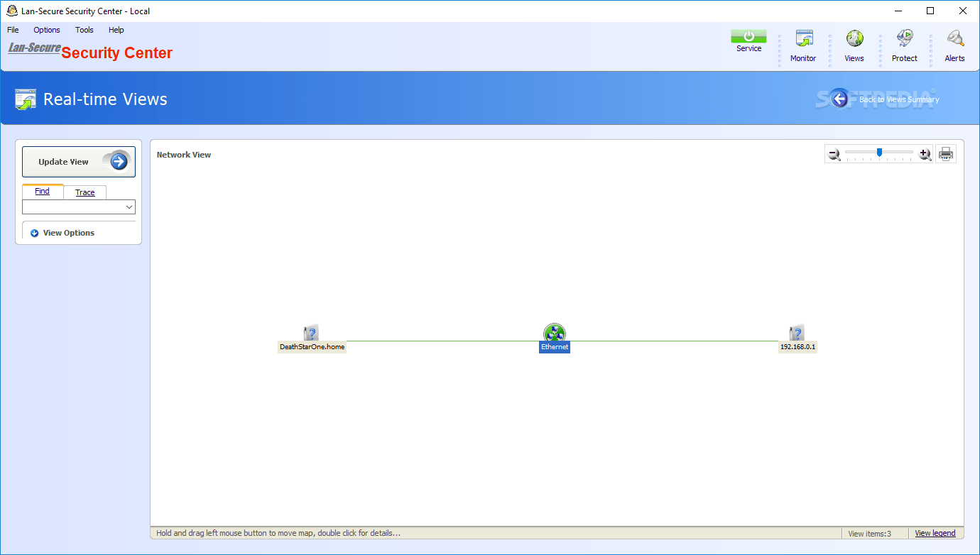Image resolution: width=980 pixels, height=555 pixels.
Task: Open the File menu
Action: coord(13,30)
